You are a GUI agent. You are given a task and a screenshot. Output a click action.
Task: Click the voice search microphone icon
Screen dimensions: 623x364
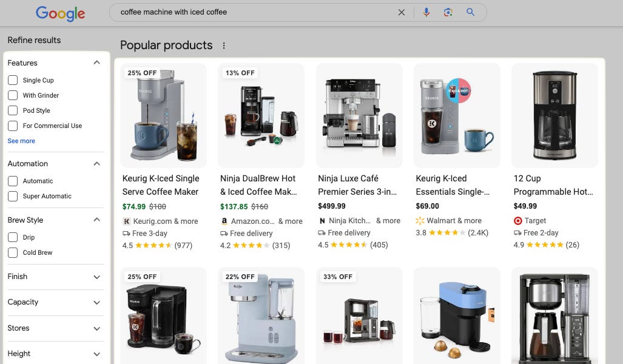pos(426,12)
